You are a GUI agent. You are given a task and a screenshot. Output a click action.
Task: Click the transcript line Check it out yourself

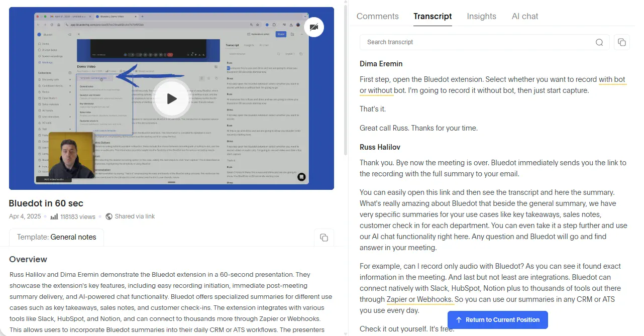tap(407, 329)
